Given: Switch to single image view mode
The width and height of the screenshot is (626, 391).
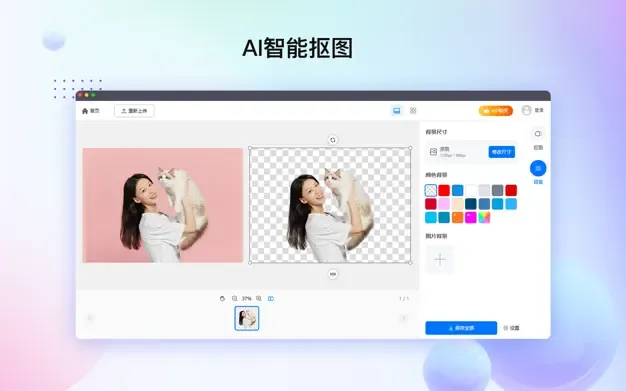Looking at the screenshot, I should click(396, 111).
